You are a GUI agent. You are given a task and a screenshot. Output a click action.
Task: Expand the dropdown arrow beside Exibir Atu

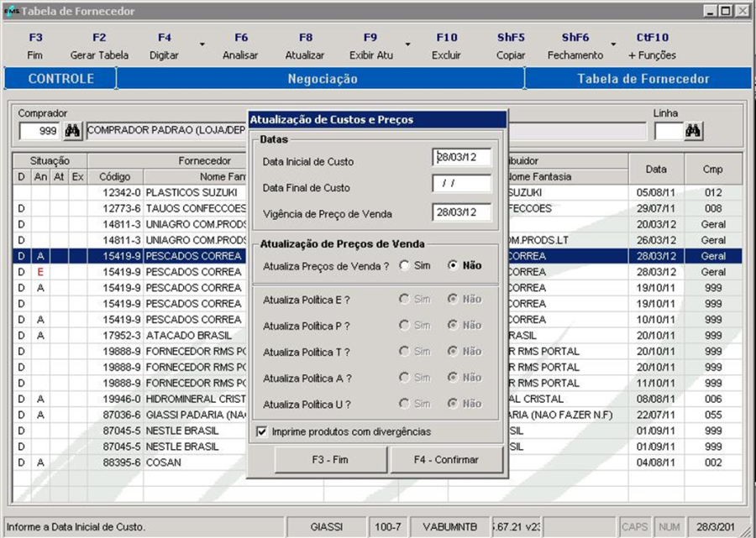pyautogui.click(x=408, y=44)
